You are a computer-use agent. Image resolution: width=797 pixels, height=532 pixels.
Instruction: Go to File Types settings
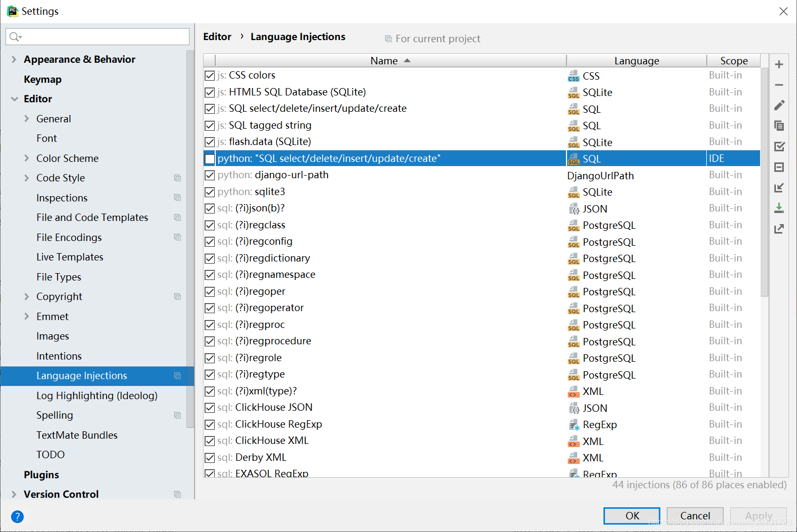tap(59, 277)
